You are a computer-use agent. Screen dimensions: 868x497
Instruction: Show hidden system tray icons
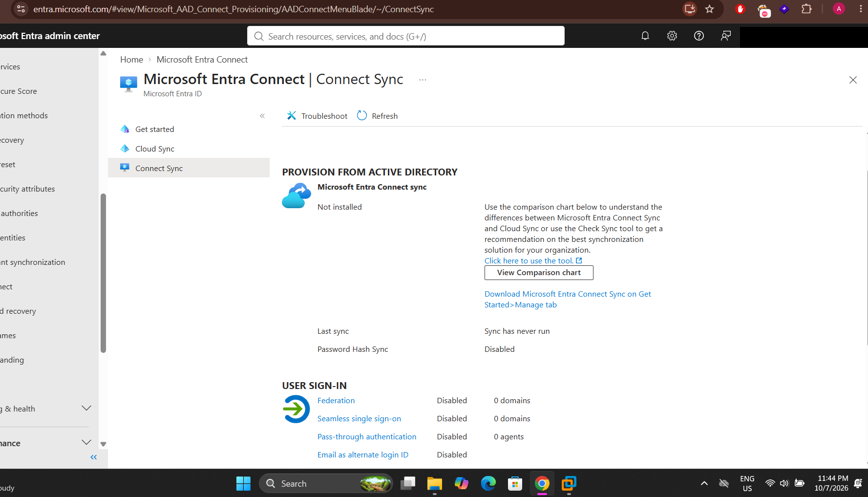coord(704,483)
